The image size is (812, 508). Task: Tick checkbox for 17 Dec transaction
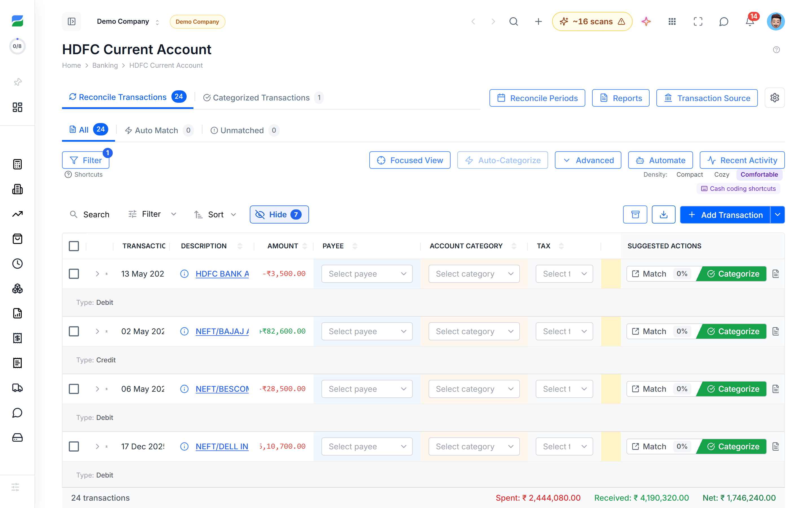[x=74, y=446]
